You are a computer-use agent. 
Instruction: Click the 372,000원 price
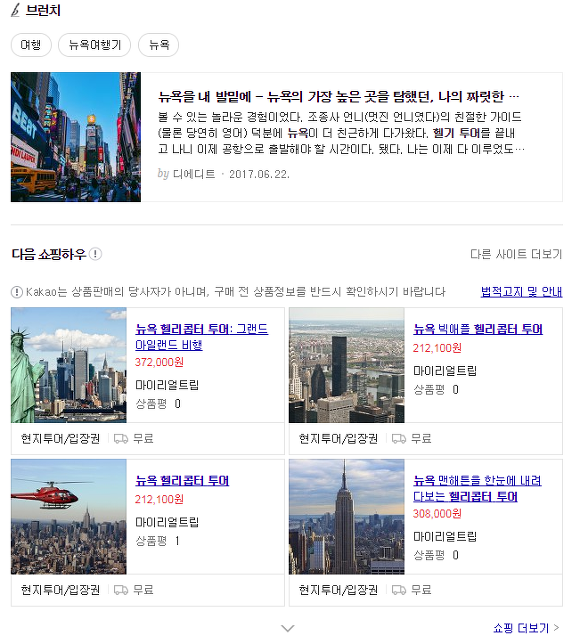coord(159,362)
